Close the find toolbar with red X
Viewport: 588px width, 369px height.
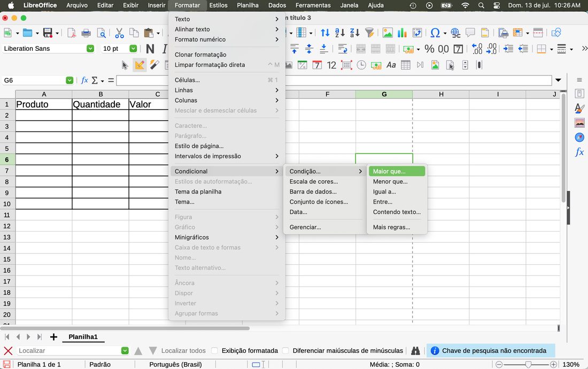pos(8,351)
